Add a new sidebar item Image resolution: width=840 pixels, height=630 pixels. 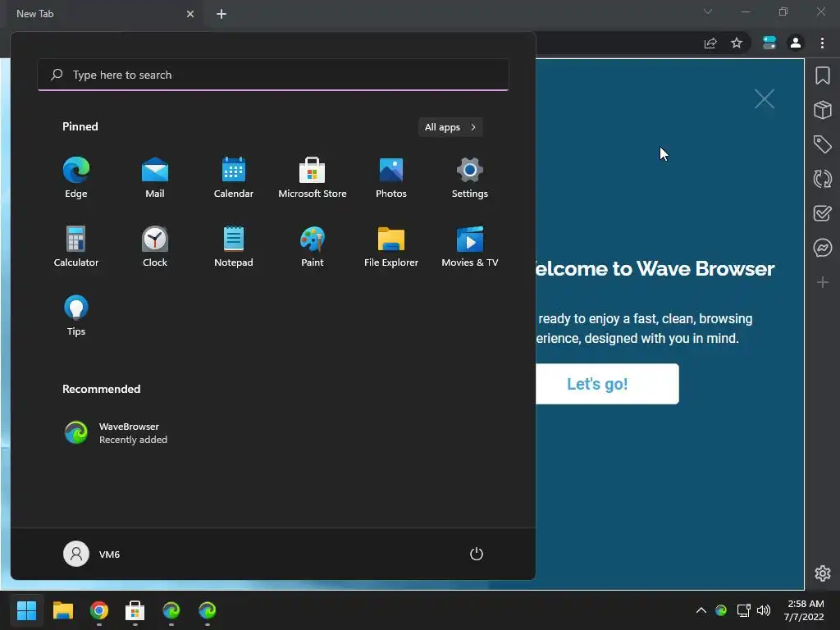click(x=823, y=282)
